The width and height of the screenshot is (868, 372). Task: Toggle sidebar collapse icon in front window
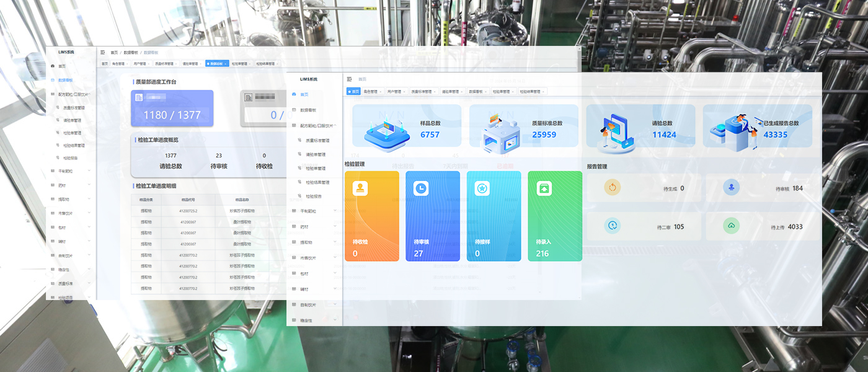click(x=350, y=79)
